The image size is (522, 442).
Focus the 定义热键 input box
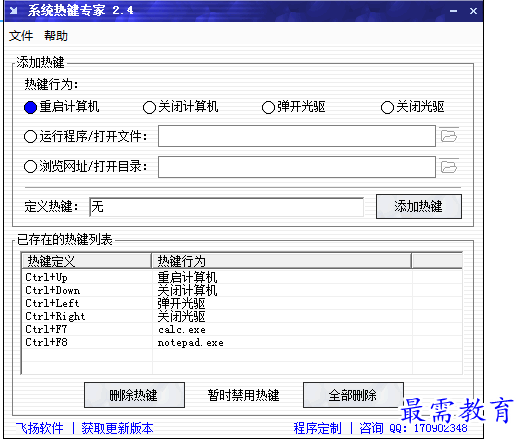click(x=226, y=207)
